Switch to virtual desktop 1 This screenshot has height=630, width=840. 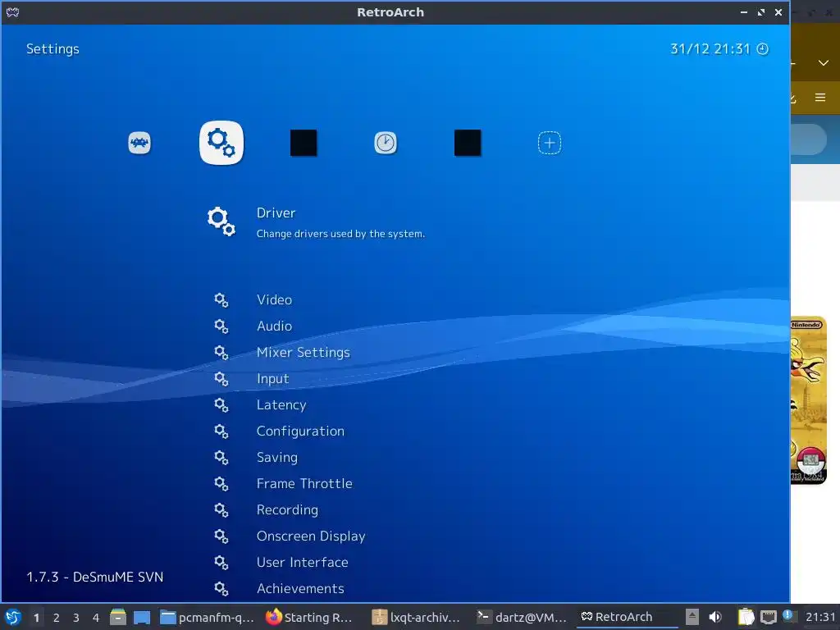(x=36, y=618)
